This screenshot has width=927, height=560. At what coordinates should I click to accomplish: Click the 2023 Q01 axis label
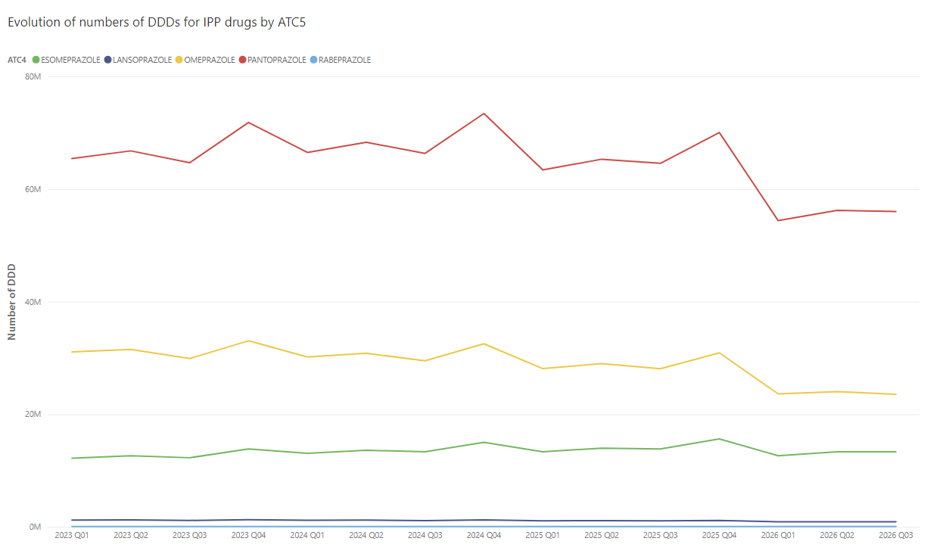(72, 535)
